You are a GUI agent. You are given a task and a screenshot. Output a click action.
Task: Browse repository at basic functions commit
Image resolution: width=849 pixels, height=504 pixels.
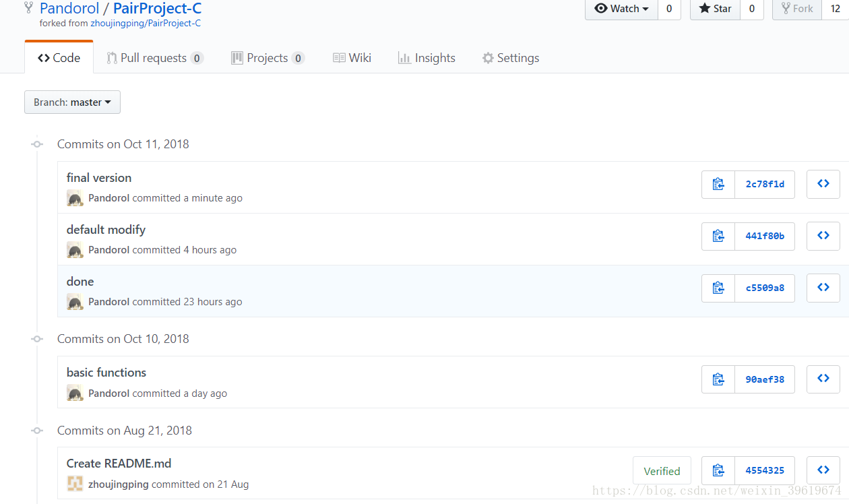[823, 379]
